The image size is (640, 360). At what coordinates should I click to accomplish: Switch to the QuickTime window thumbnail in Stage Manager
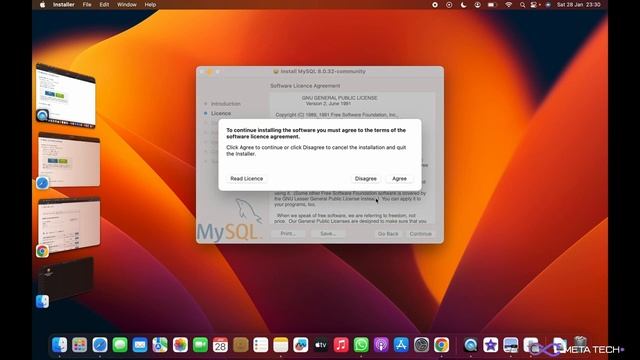(66, 96)
